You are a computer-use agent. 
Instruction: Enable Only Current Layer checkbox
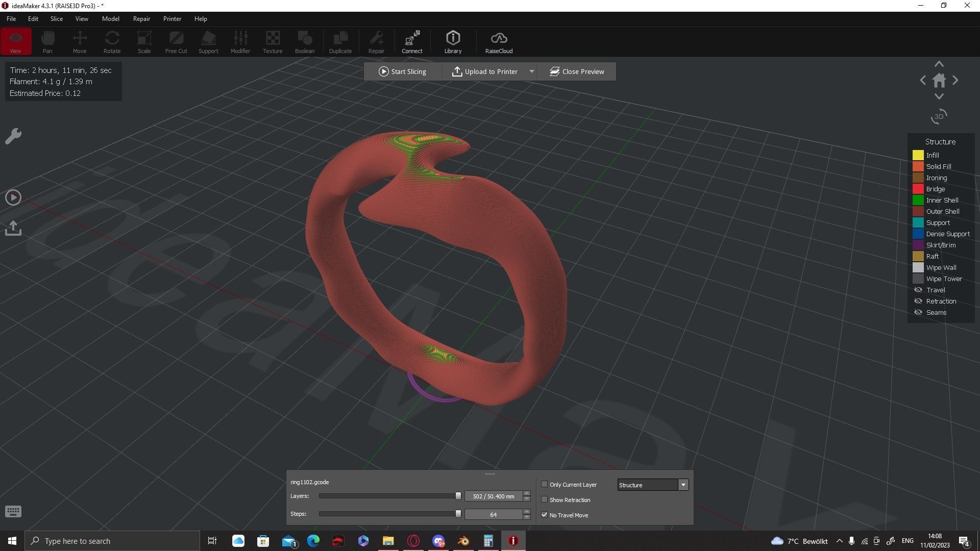point(544,484)
